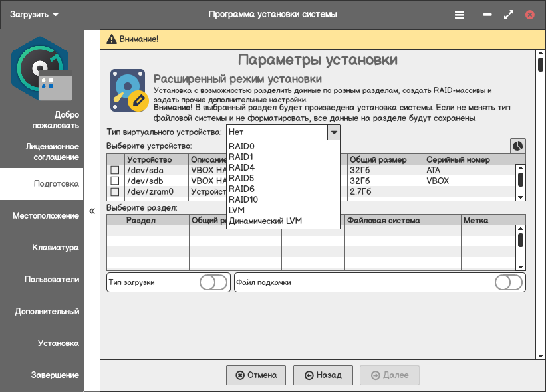Click the hard drive edit icon
The width and height of the screenshot is (546, 392).
tap(129, 90)
